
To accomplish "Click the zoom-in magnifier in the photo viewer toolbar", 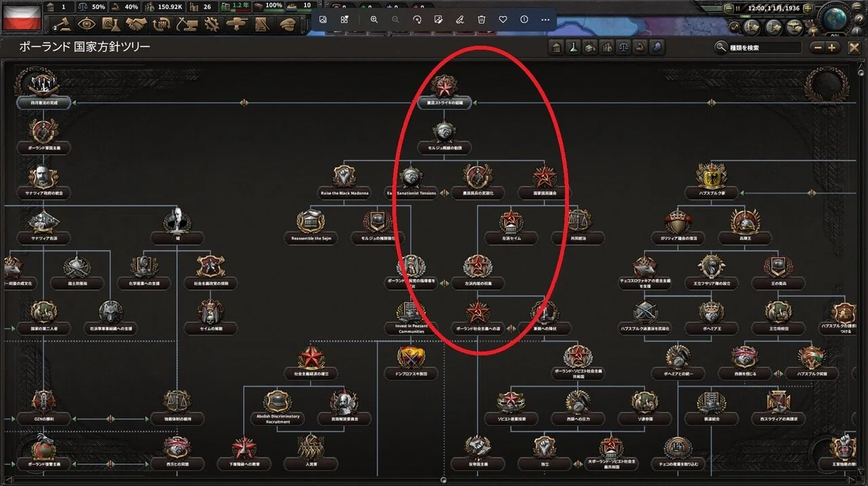I will 374,20.
